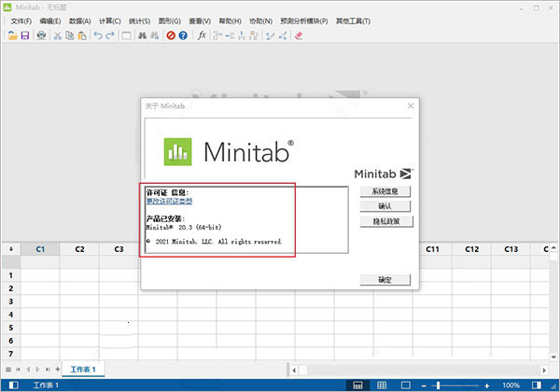Viewport: 560px width, 392px height.
Task: Click the 更改许可证类型 link
Action: coord(169,202)
